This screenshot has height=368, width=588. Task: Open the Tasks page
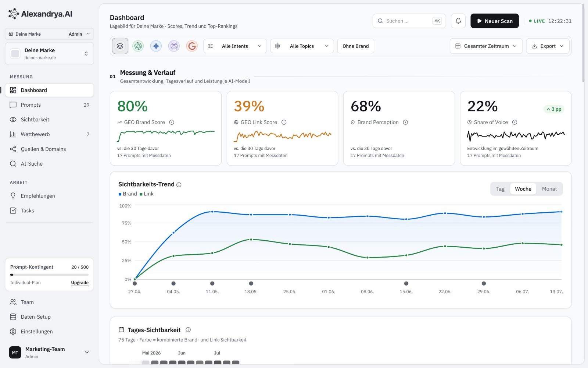[49, 210]
